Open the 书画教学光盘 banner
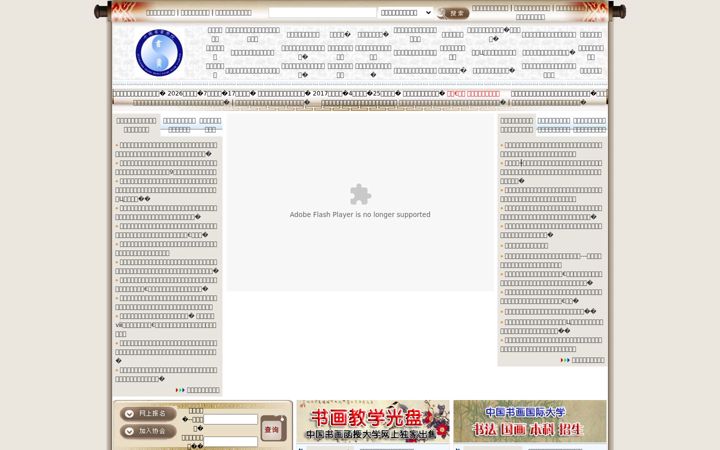720x450 pixels. click(373, 421)
